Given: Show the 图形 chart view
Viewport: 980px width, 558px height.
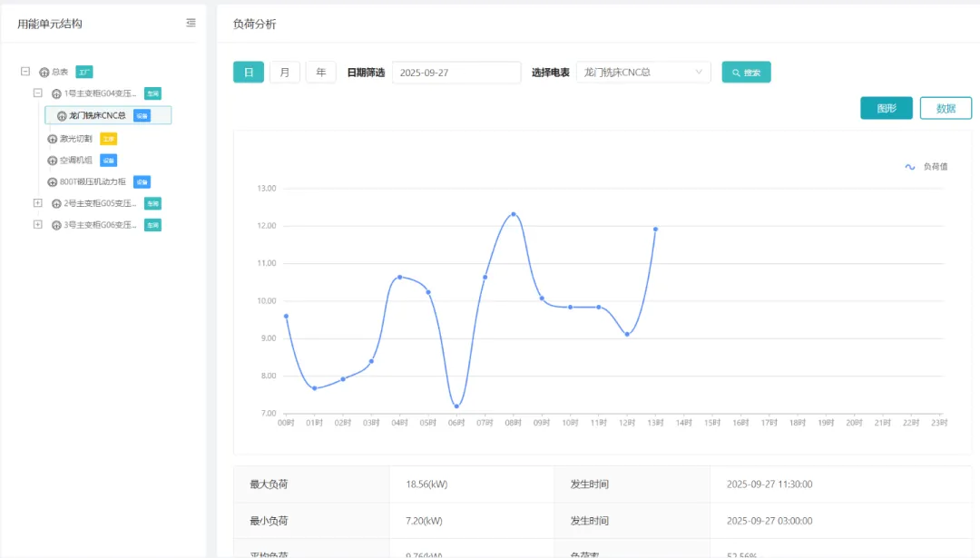Looking at the screenshot, I should pos(887,108).
